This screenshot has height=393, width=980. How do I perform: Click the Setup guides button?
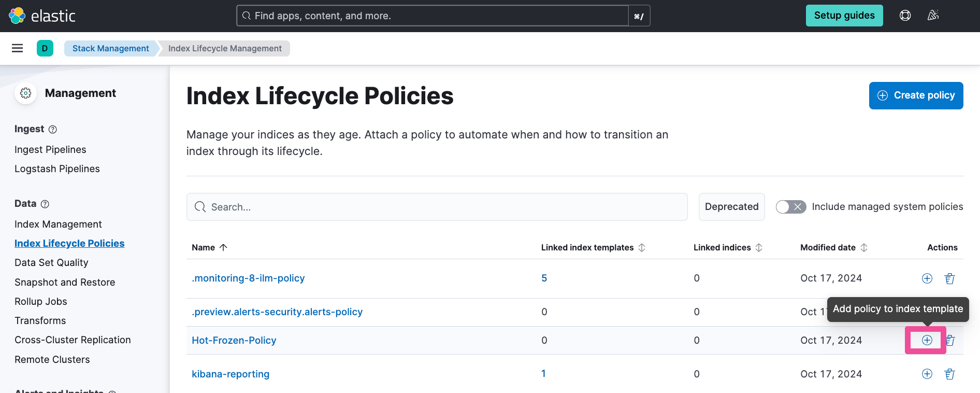pyautogui.click(x=844, y=16)
